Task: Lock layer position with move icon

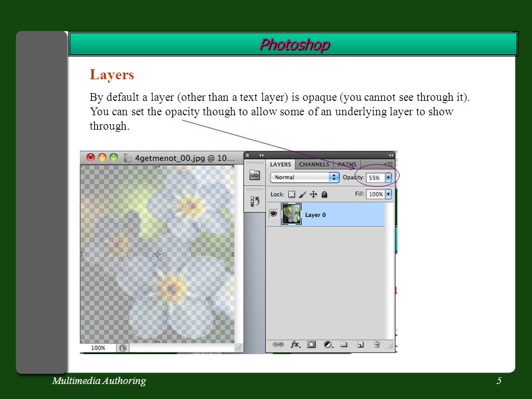Action: (x=314, y=194)
